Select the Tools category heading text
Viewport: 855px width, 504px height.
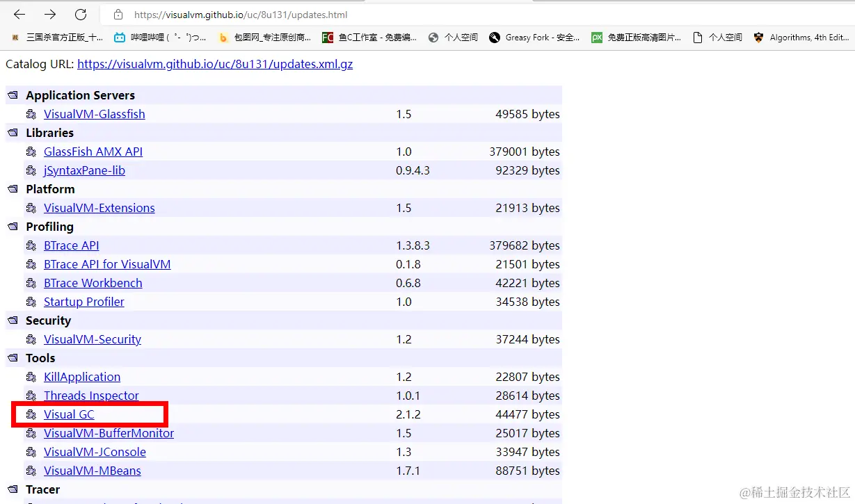coord(40,358)
